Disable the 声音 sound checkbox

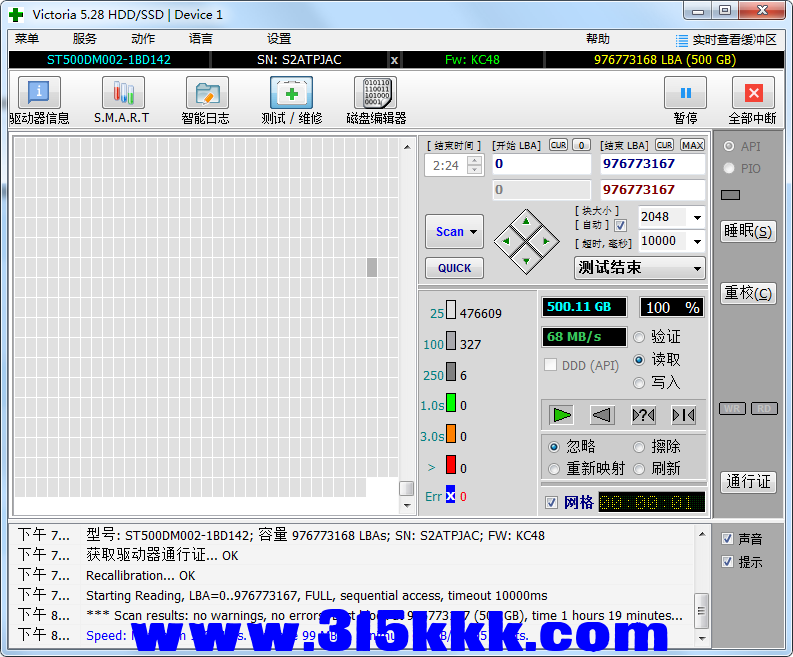pyautogui.click(x=727, y=538)
